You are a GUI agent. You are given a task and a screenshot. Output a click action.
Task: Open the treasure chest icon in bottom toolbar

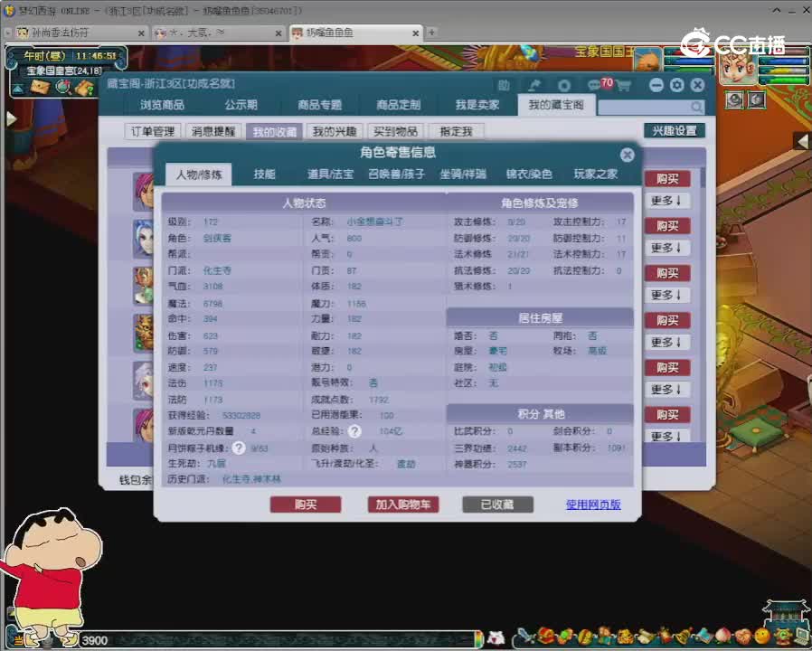(546, 636)
